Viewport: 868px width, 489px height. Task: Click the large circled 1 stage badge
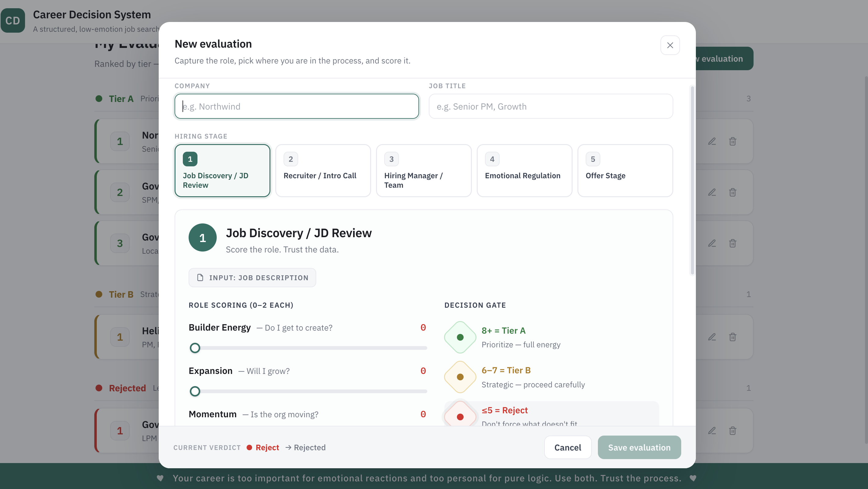[203, 237]
